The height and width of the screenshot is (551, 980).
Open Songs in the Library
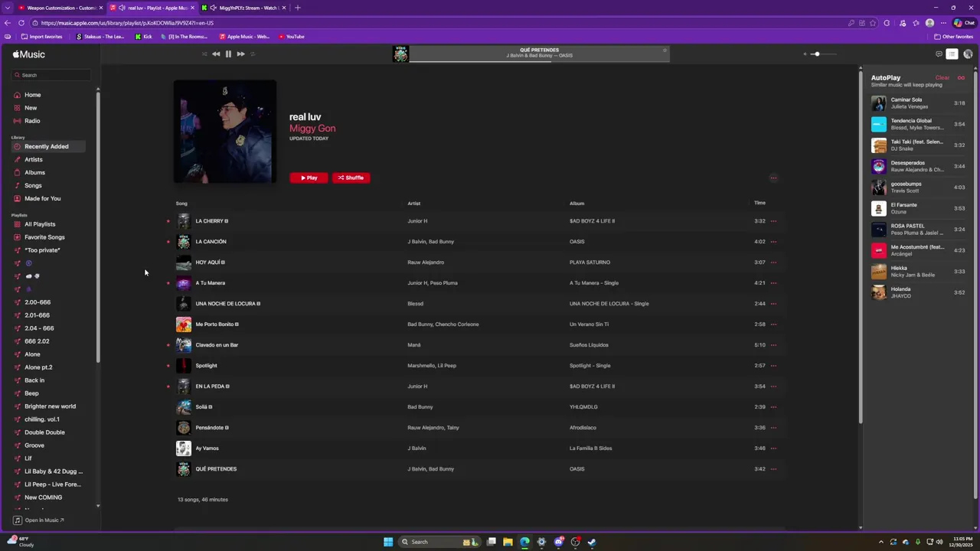pos(33,185)
